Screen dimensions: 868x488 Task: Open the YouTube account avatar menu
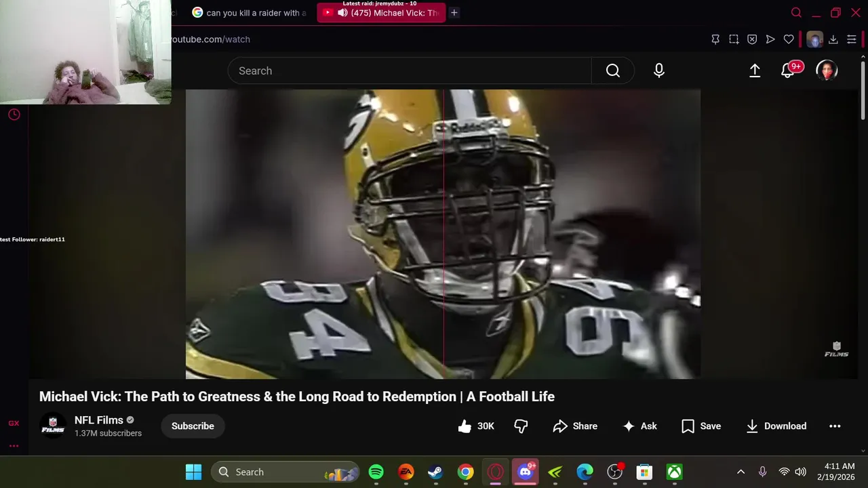point(827,70)
